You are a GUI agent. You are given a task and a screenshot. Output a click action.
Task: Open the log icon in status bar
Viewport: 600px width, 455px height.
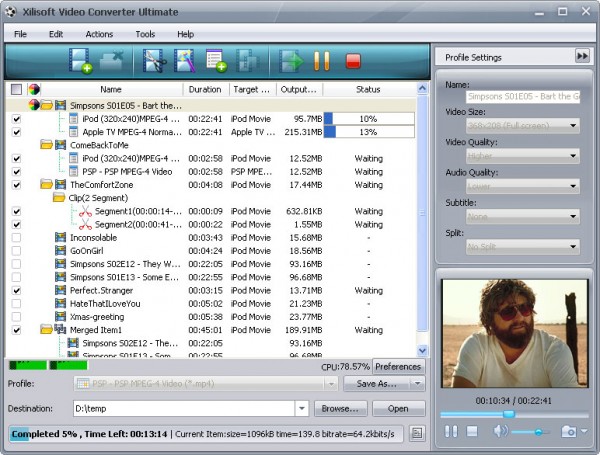coord(417,433)
